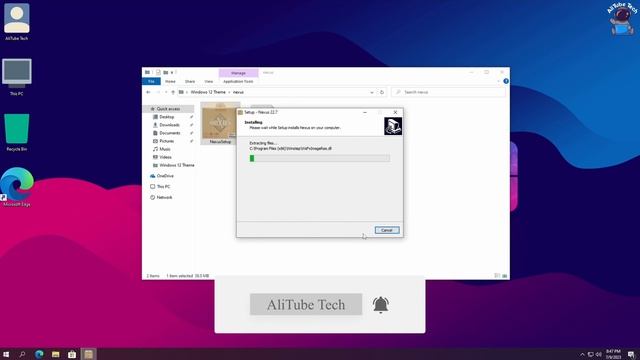Open the Windows Start menu
640x360 pixels.
pos(6,354)
